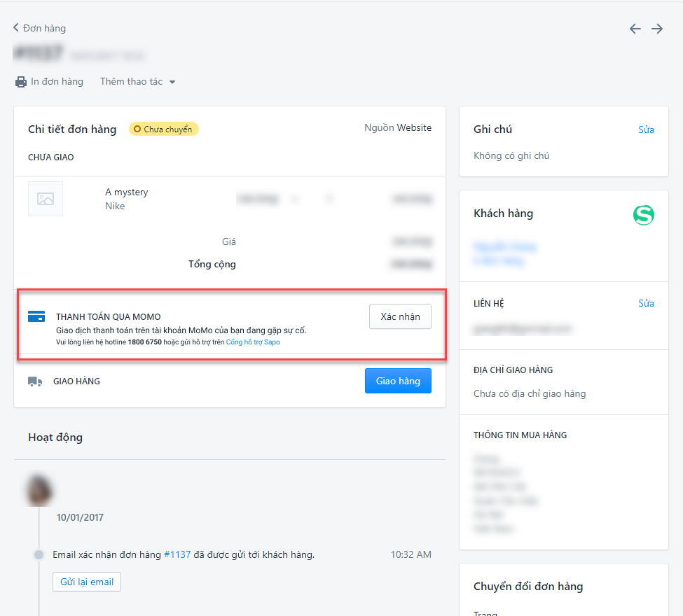Screen dimensions: 683x616
Task: Click Sửa next to LIÊN HỆ
Action: tap(646, 302)
